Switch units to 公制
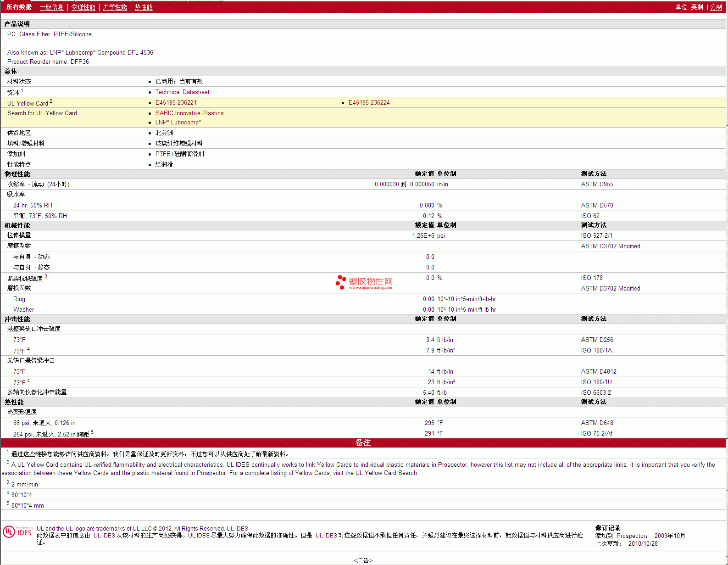 (716, 7)
